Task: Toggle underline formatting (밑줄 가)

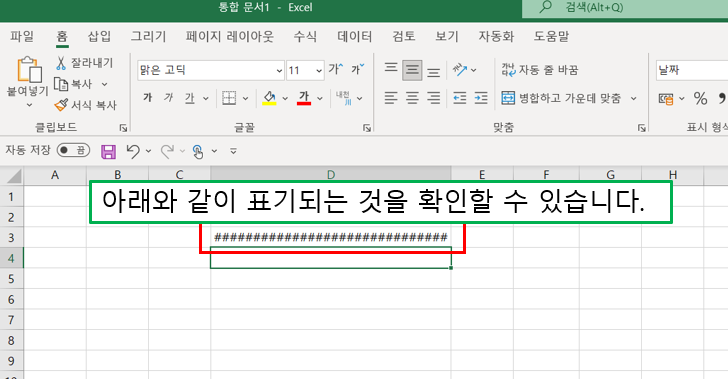Action: click(x=189, y=98)
